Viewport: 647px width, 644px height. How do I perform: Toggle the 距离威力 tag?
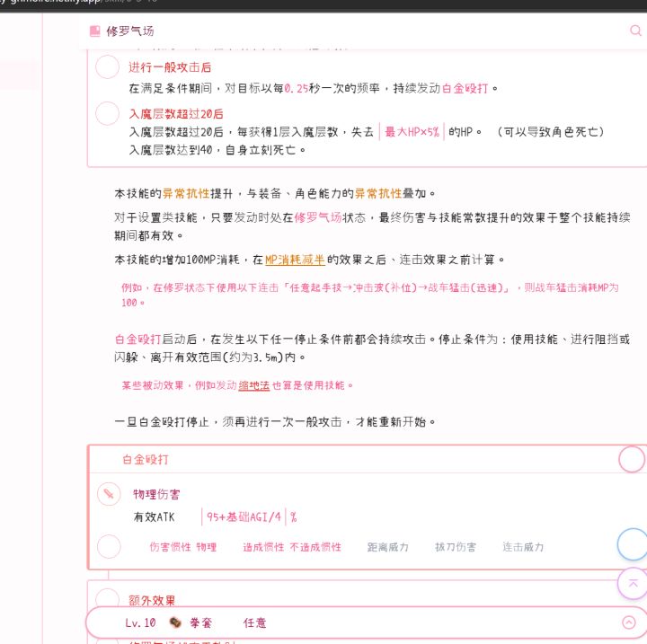point(388,547)
